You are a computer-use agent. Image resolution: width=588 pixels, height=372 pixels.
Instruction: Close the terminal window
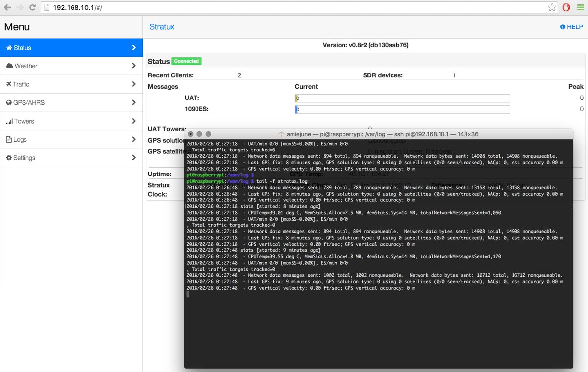(190, 134)
